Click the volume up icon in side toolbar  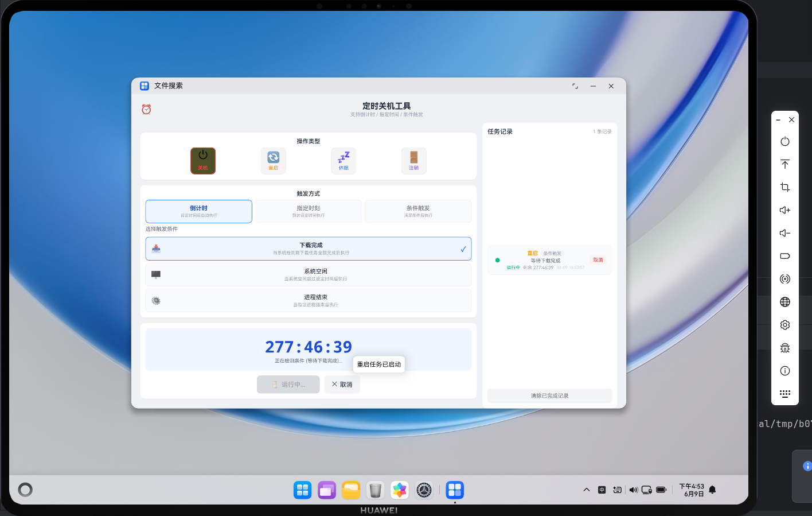pos(785,210)
